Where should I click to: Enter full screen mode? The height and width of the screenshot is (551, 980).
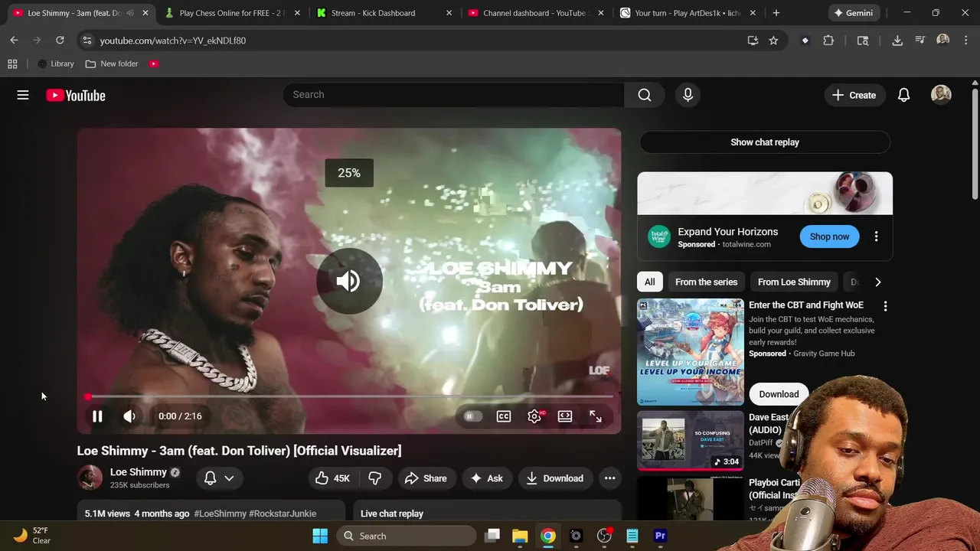tap(596, 416)
